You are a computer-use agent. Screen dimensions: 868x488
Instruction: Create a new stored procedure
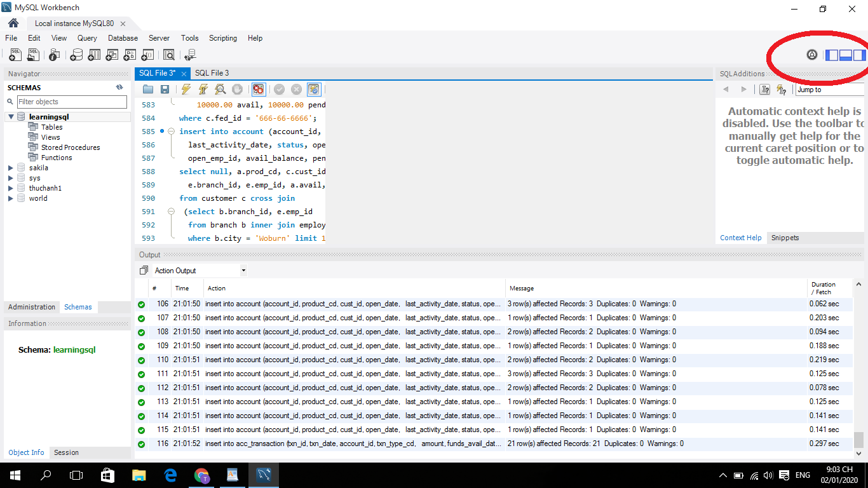pos(130,55)
